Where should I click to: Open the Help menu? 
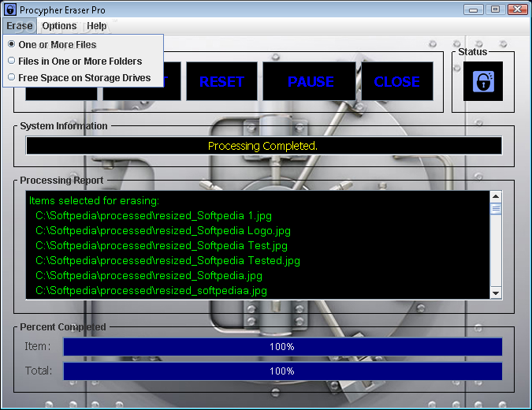coord(97,26)
